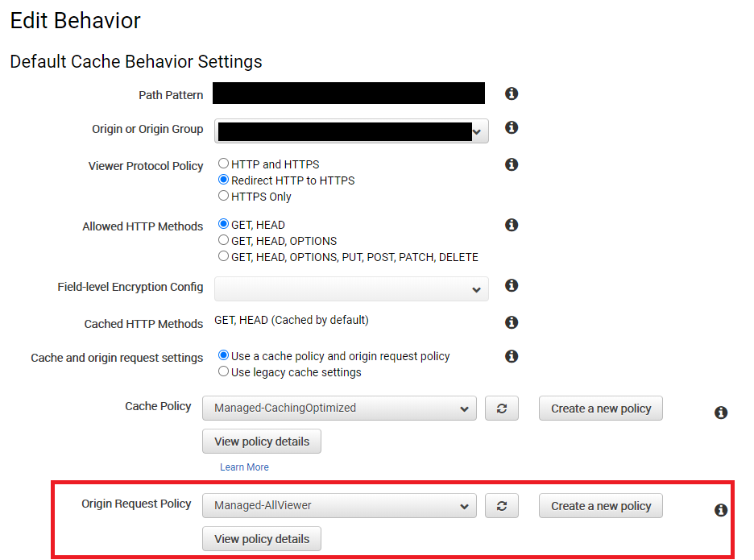This screenshot has width=754, height=560.
Task: Open Field-level Encryption Config dropdown
Action: click(351, 288)
